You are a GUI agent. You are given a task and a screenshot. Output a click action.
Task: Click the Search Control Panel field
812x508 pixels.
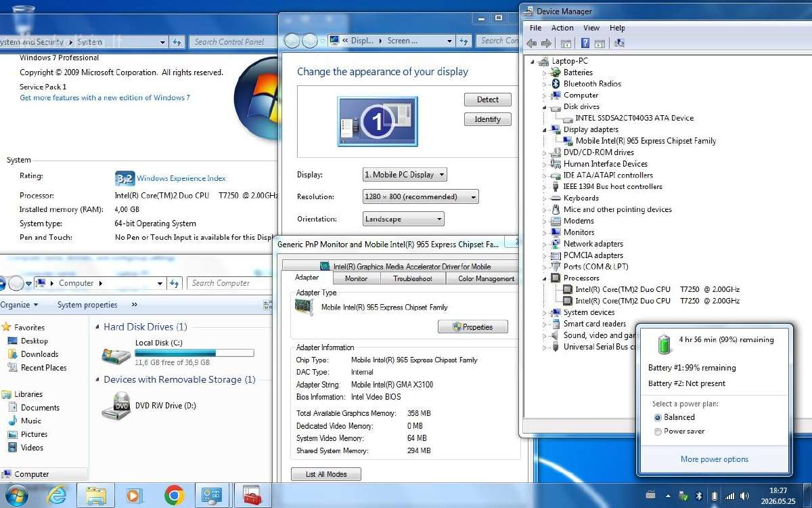pyautogui.click(x=232, y=42)
